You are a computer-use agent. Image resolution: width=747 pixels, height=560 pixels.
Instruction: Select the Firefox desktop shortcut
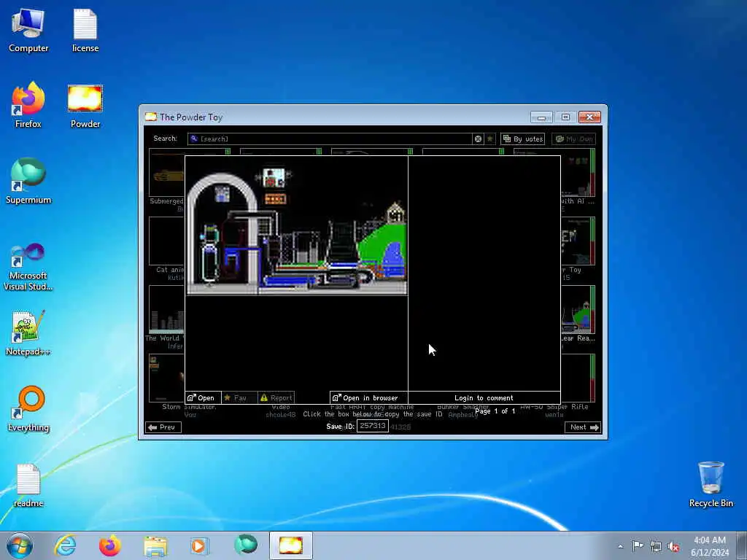tap(28, 106)
